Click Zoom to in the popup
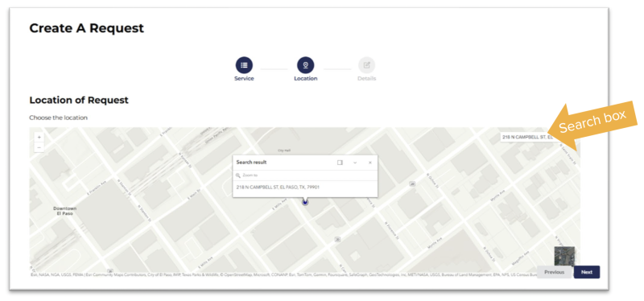The height and width of the screenshot is (301, 644). (250, 175)
